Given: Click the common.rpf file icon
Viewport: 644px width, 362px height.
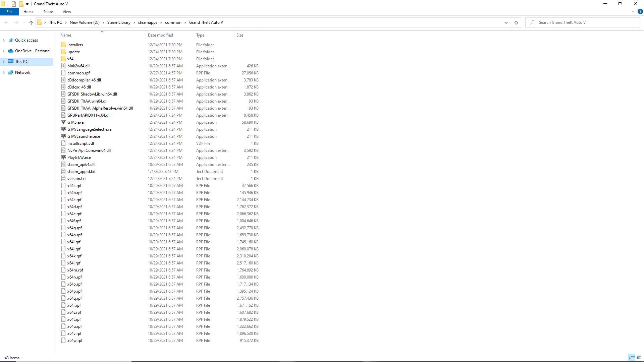Looking at the screenshot, I should [x=63, y=73].
